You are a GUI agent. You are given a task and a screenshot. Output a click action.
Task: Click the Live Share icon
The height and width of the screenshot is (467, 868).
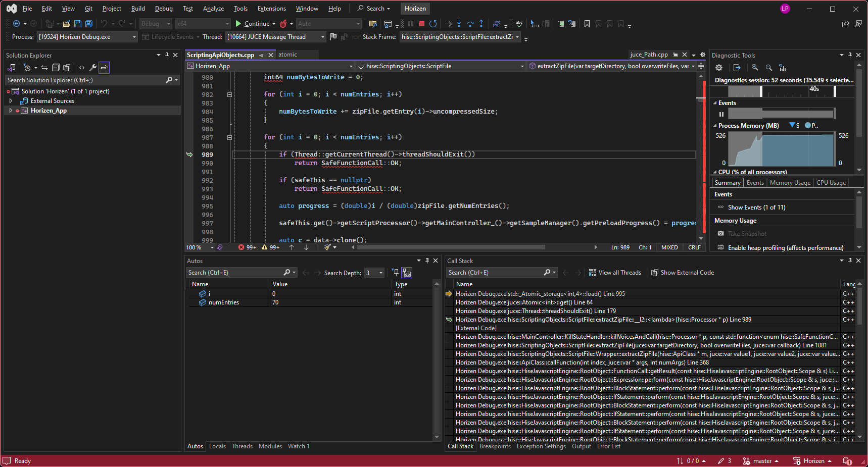[845, 24]
